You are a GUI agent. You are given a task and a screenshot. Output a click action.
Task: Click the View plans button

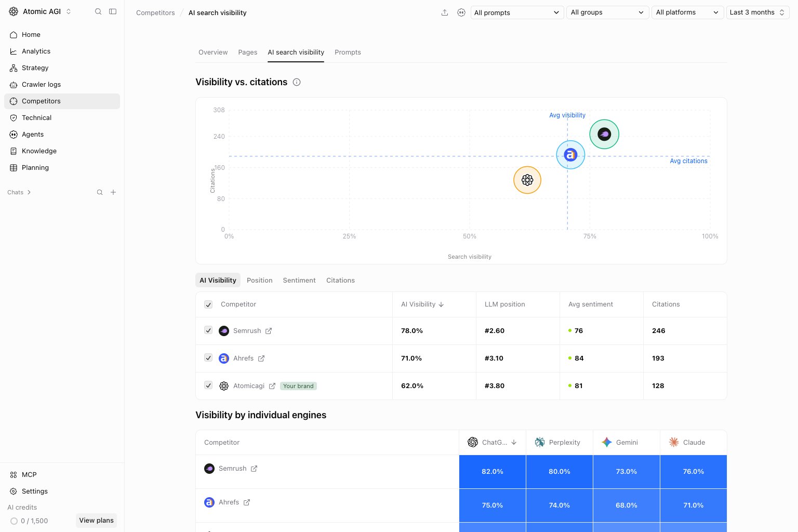pos(97,521)
